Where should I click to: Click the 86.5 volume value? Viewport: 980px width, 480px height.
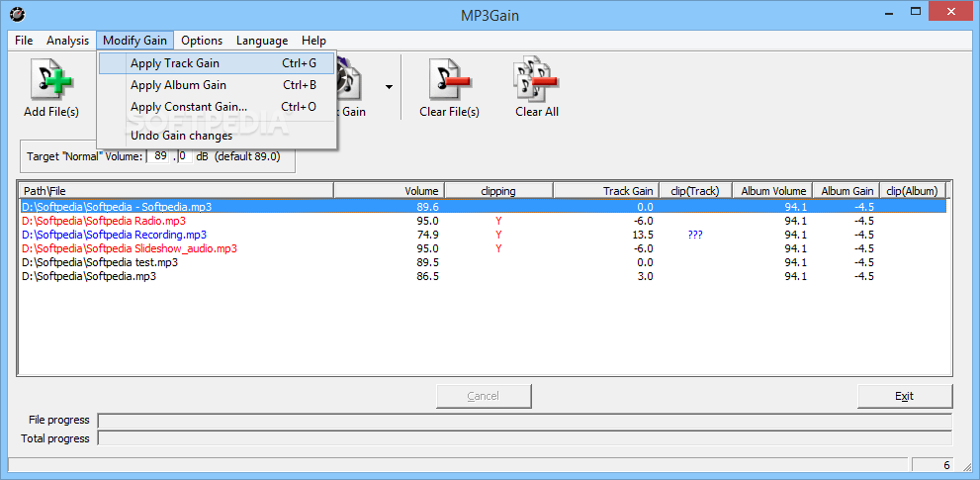click(427, 276)
